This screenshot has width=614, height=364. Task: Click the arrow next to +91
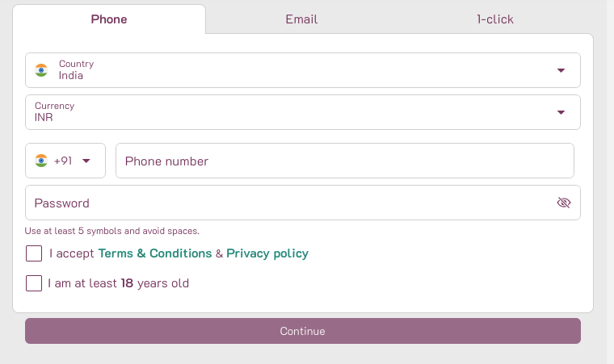[86, 161]
